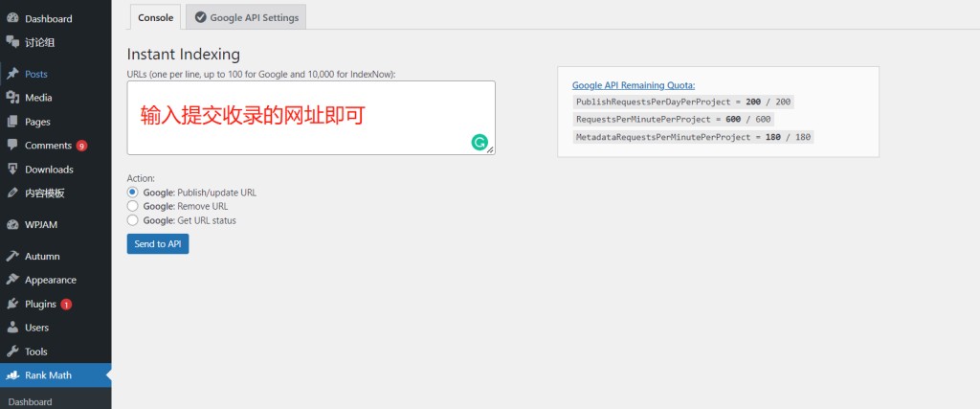Click the checkmark icon on Google API Settings tab
Screen dimensions: 980x409
point(201,17)
